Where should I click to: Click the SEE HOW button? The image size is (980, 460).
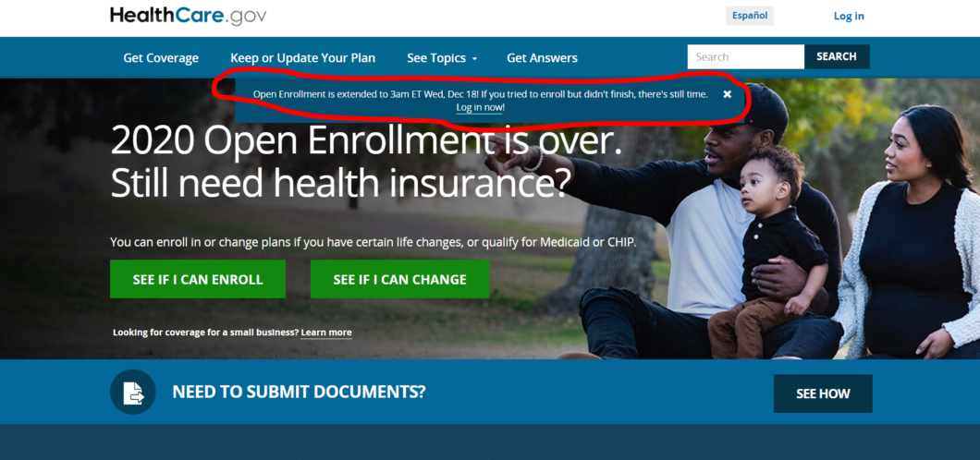pos(823,393)
